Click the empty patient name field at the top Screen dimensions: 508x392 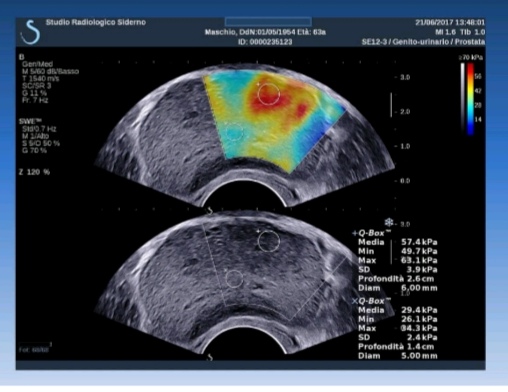pos(268,22)
